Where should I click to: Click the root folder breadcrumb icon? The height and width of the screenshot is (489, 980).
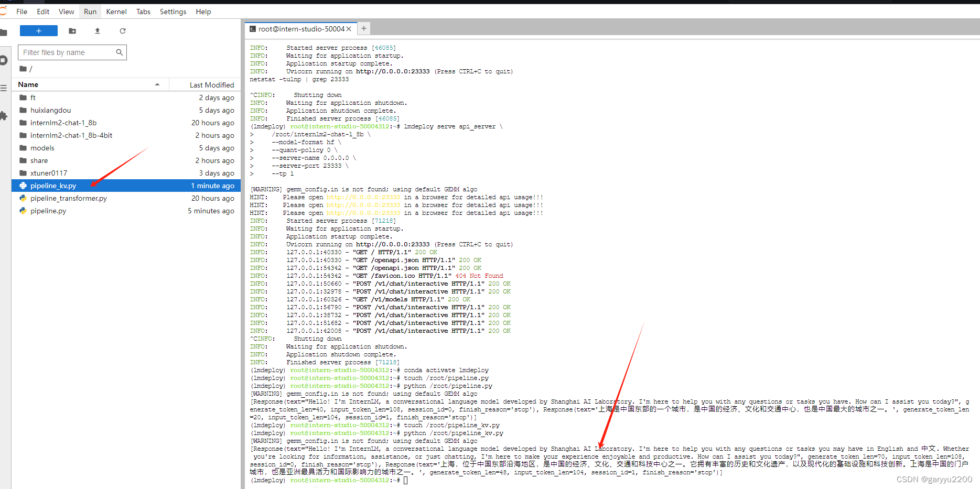[x=23, y=69]
